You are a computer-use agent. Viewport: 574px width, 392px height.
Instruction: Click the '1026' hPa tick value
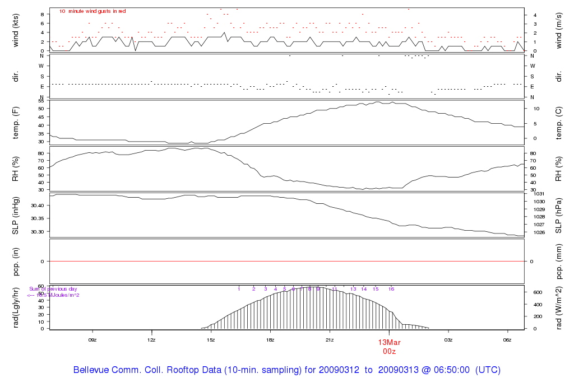pyautogui.click(x=539, y=232)
